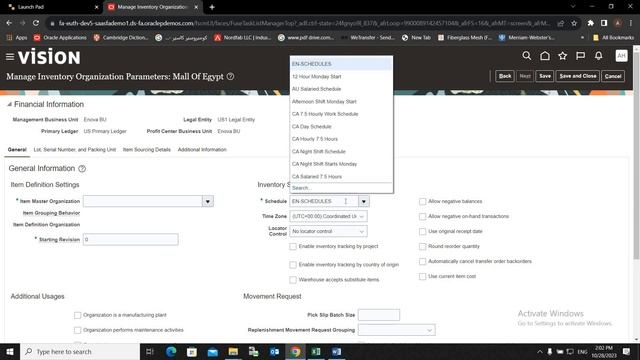Collapse Financial Information section

click(9, 104)
